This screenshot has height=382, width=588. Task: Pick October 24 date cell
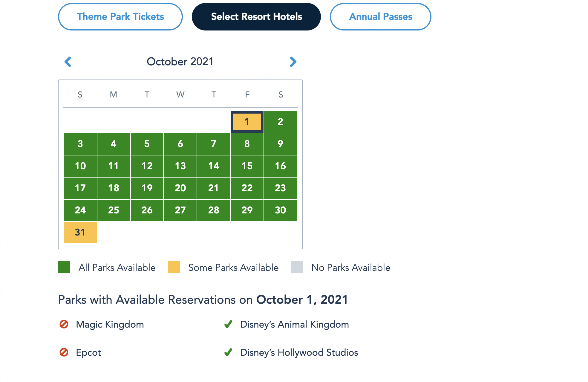click(80, 210)
